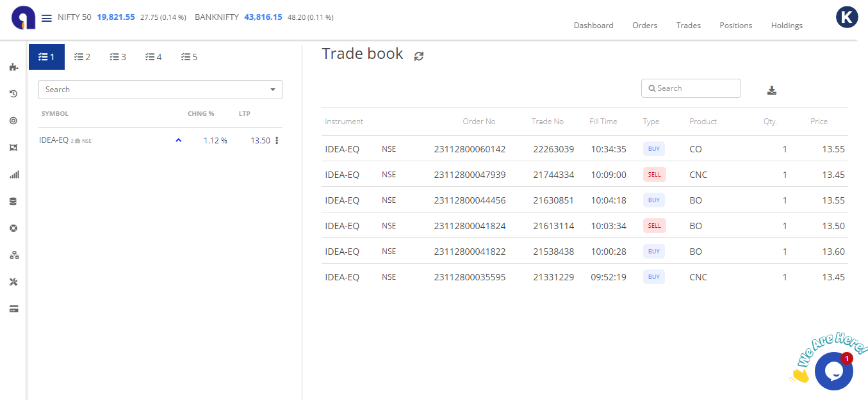
Task: Expand the watchlist Search dropdown arrow
Action: coord(273,90)
